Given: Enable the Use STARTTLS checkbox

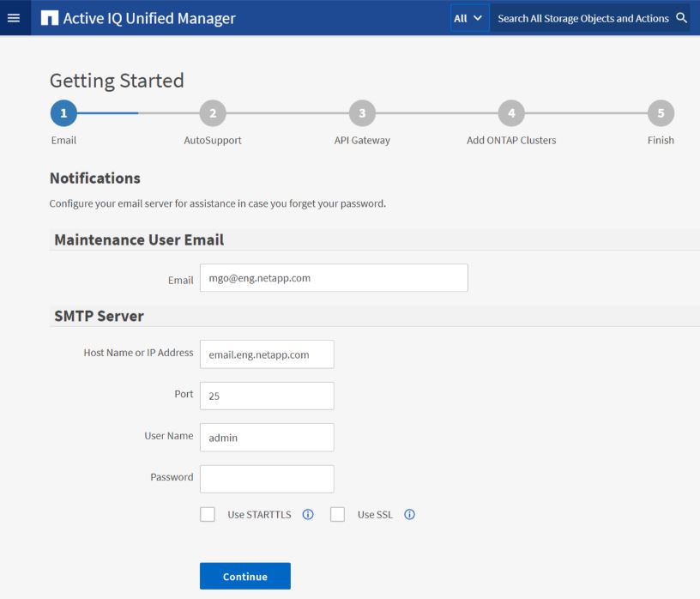Looking at the screenshot, I should tap(207, 513).
